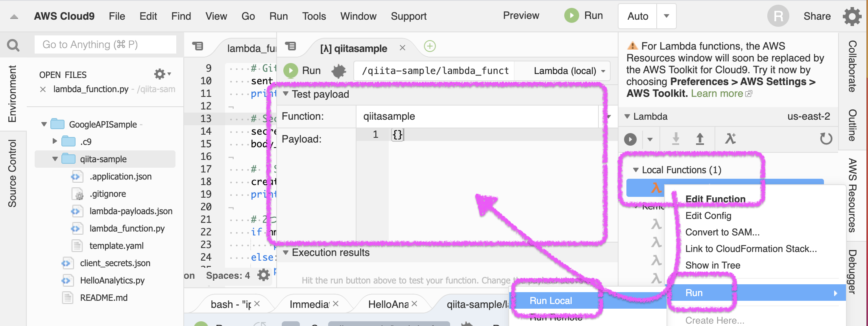Screen dimensions: 868x326
Task: Collapse the qiita-sample folder
Action: tap(55, 159)
